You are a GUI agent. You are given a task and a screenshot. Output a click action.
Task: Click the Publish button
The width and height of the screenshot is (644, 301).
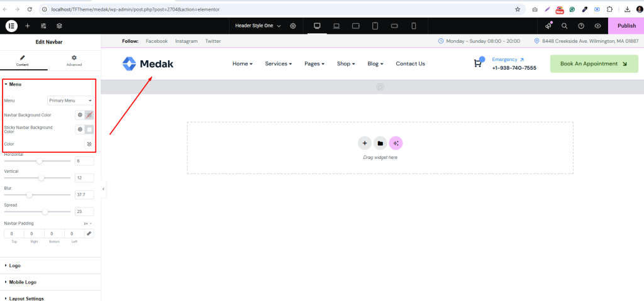pyautogui.click(x=626, y=26)
